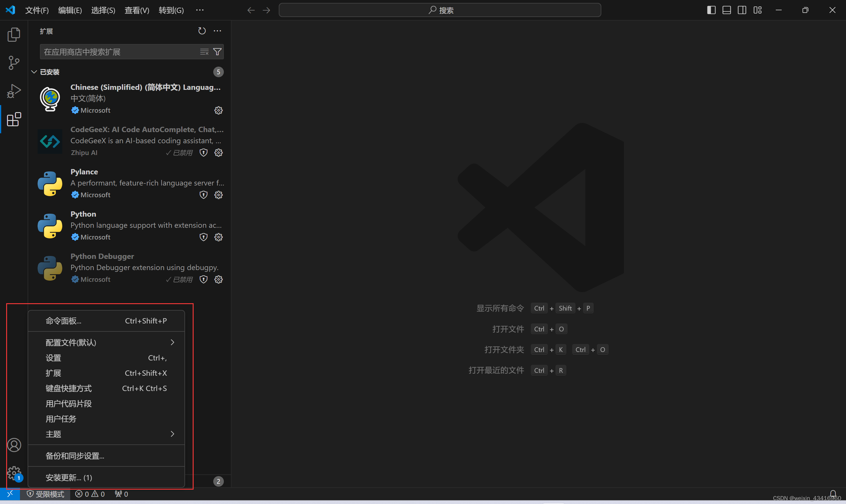Image resolution: width=846 pixels, height=504 pixels.
Task: Choose 用户任务 from the menu
Action: point(106,419)
